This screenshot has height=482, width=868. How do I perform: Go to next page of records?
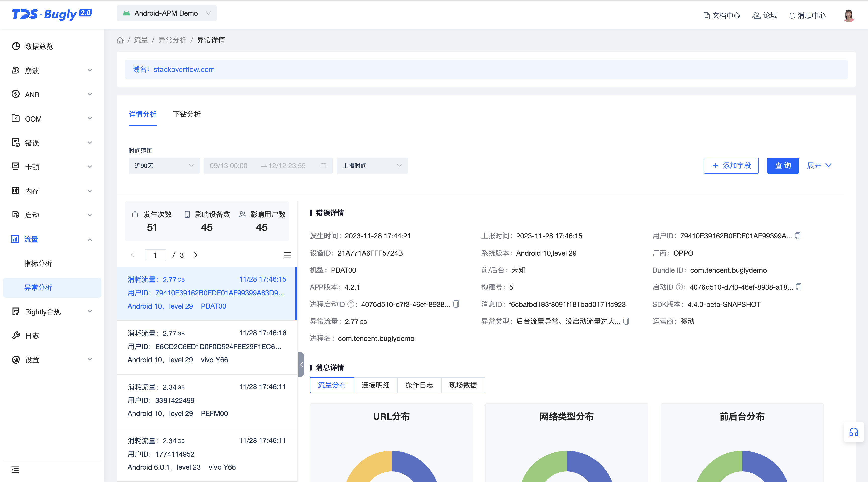point(196,255)
